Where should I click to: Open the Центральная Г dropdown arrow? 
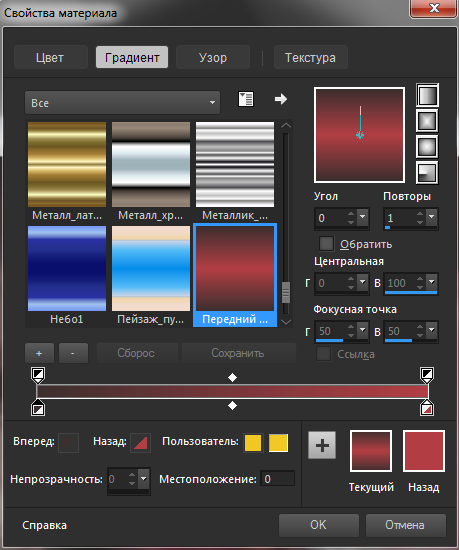(x=363, y=282)
